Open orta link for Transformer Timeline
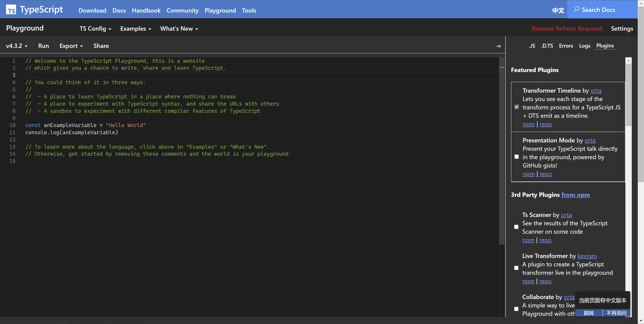The width and height of the screenshot is (644, 324). tap(596, 91)
